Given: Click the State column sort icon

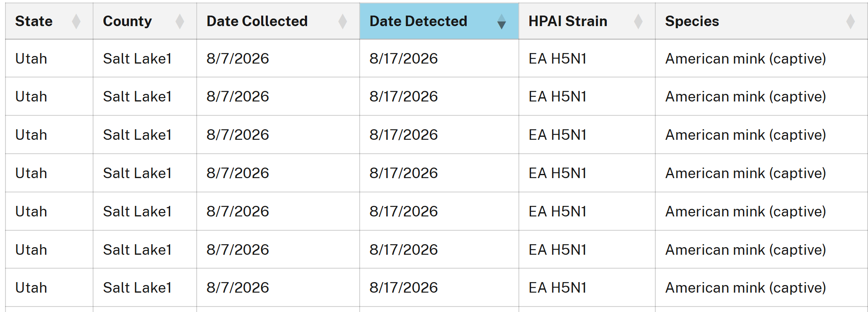Looking at the screenshot, I should pos(76,21).
